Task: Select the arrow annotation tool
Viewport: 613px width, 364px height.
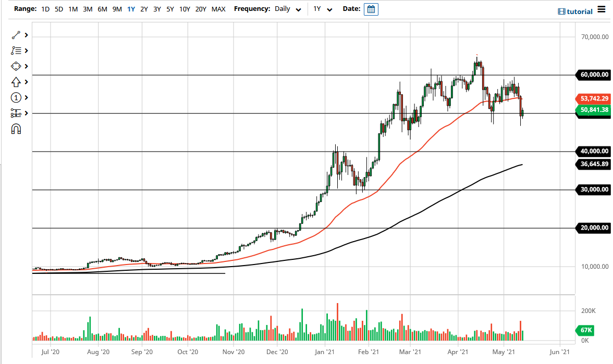Action: (x=15, y=82)
